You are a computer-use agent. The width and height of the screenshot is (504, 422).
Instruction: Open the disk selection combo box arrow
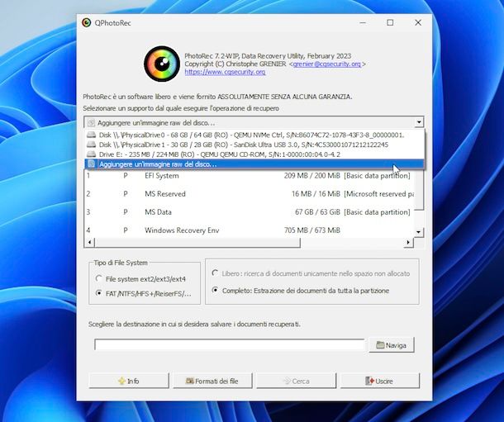click(x=419, y=122)
